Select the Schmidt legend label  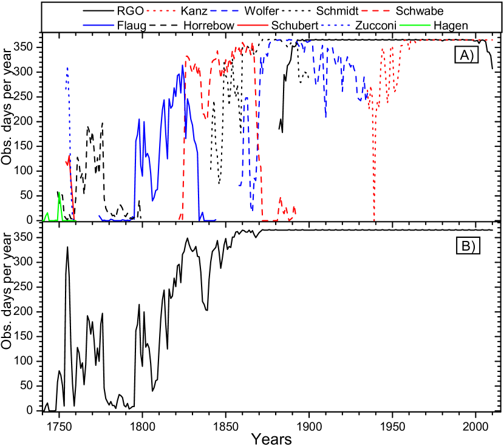click(336, 11)
